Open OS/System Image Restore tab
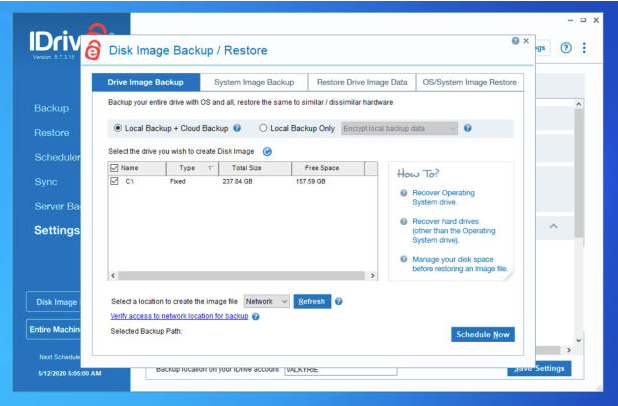 469,82
